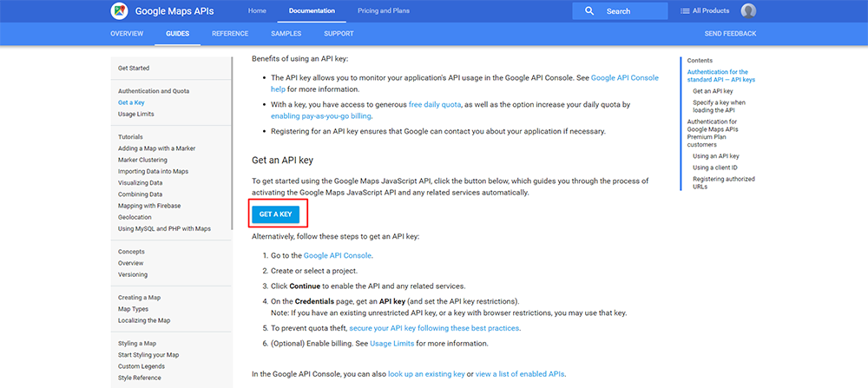The image size is (868, 388).
Task: Open Usage Limits sidebar item
Action: [135, 114]
